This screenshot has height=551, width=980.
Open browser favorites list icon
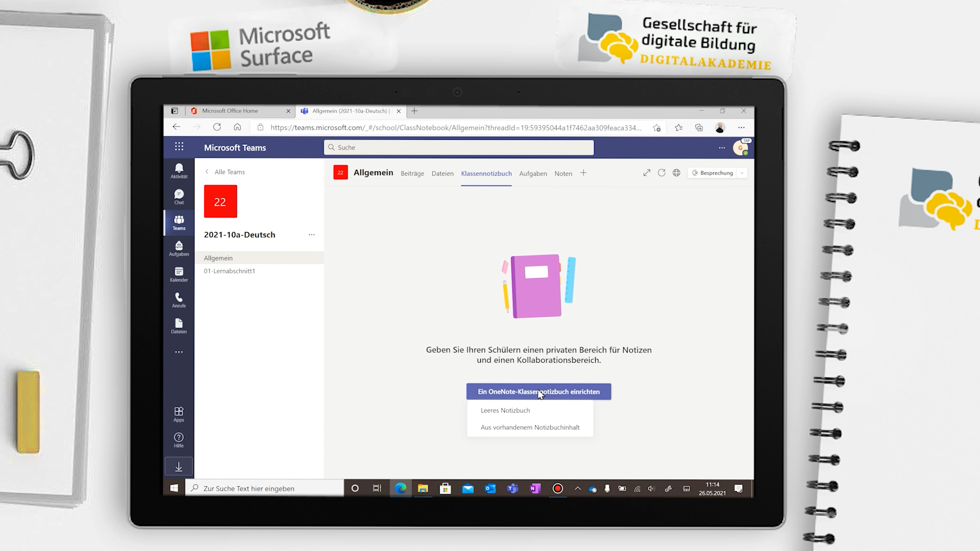click(x=678, y=128)
